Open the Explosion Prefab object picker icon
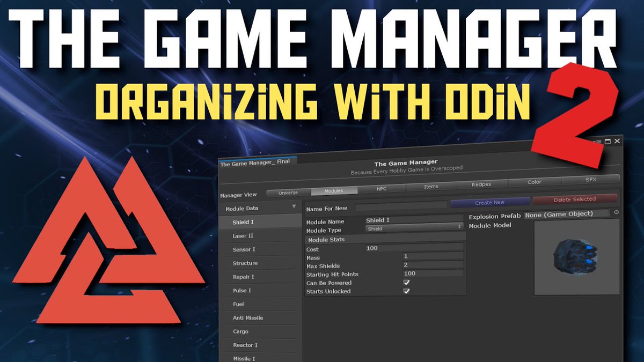 pos(616,212)
